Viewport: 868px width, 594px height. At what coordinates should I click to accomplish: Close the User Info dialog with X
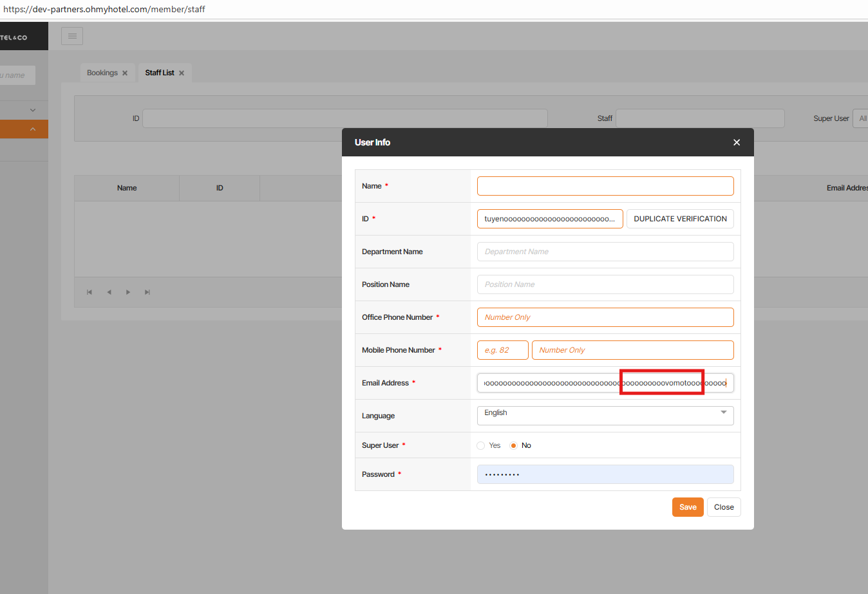(737, 142)
